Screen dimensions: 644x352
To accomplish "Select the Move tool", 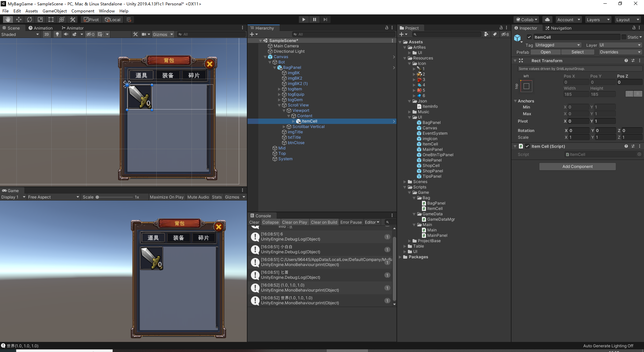I will (19, 19).
